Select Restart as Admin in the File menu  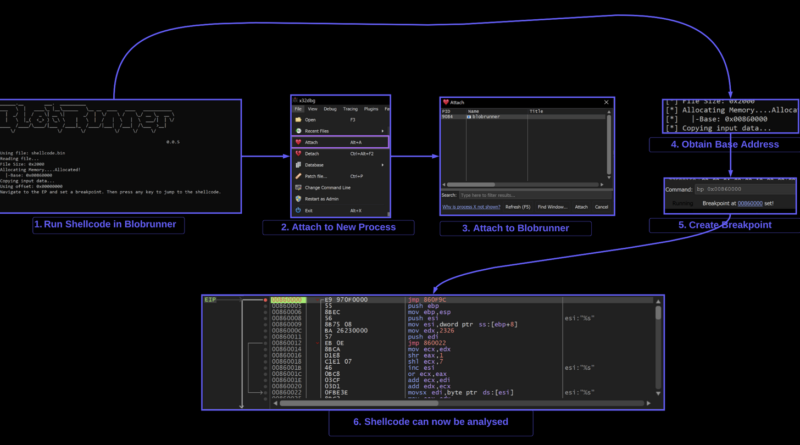coord(340,199)
